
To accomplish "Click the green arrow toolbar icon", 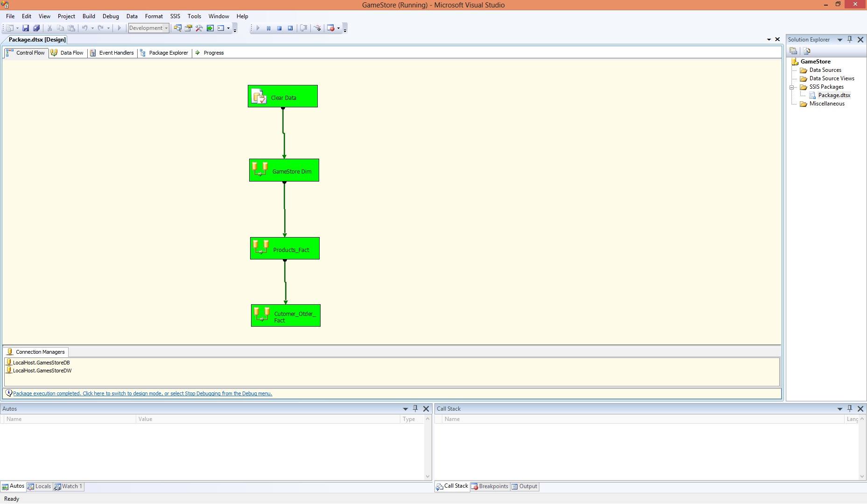I will pyautogui.click(x=210, y=28).
